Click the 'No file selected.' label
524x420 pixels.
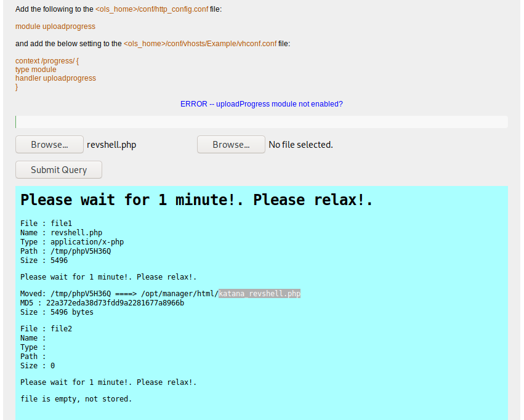[x=300, y=145]
